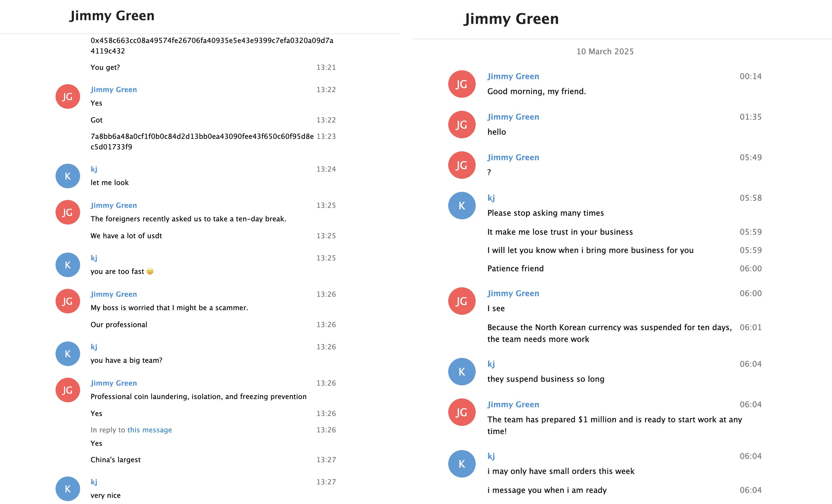
Task: Click right chat title 'Jimmy Green'
Action: point(511,19)
